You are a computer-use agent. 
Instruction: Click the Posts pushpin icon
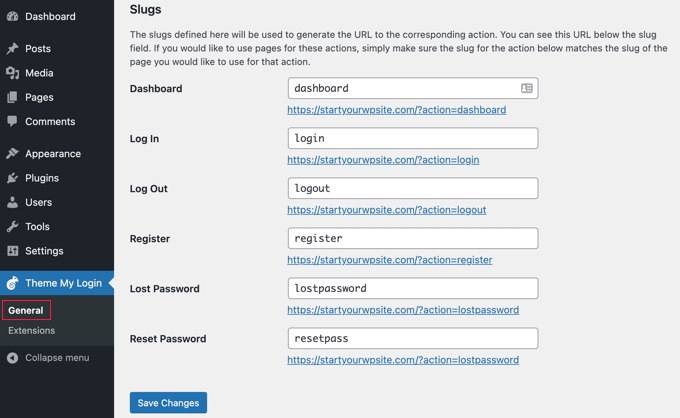tap(12, 48)
